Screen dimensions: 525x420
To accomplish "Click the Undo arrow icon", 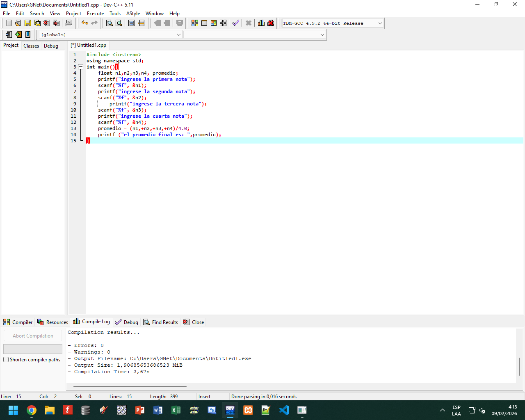I will [85, 23].
